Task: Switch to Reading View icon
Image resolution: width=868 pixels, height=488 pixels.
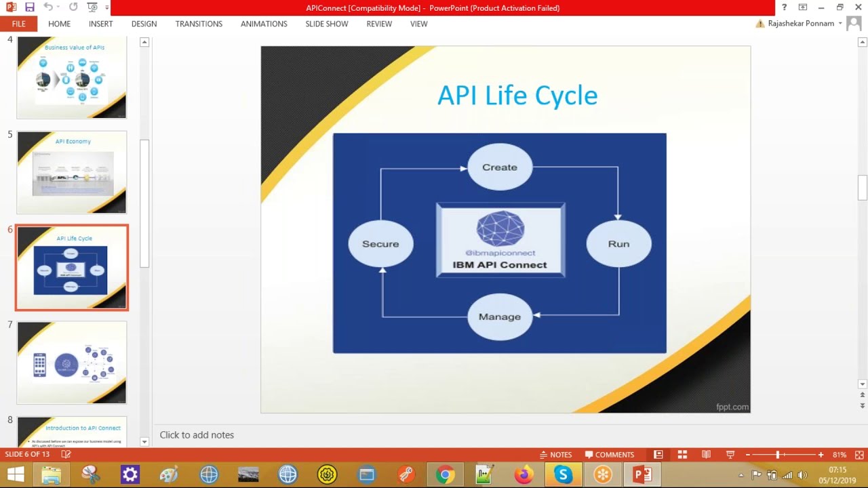Action: click(x=706, y=455)
